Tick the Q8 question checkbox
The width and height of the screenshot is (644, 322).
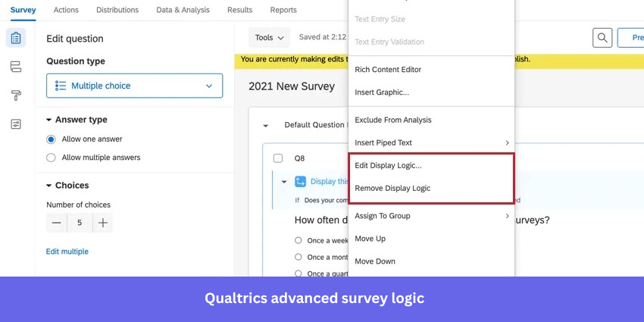pyautogui.click(x=278, y=158)
